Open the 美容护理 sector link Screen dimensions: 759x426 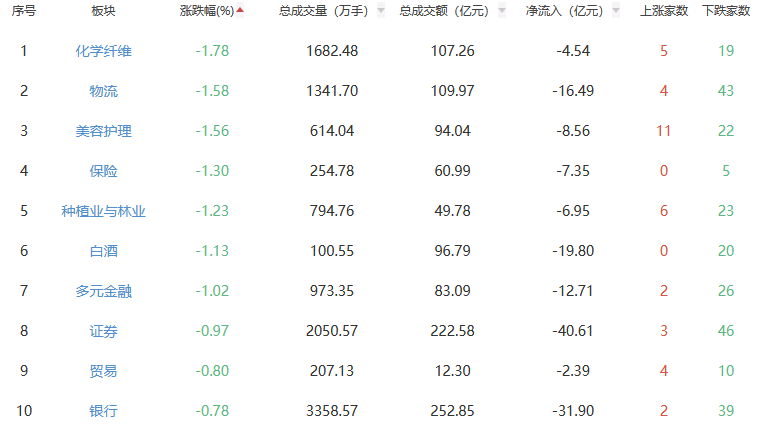point(103,131)
